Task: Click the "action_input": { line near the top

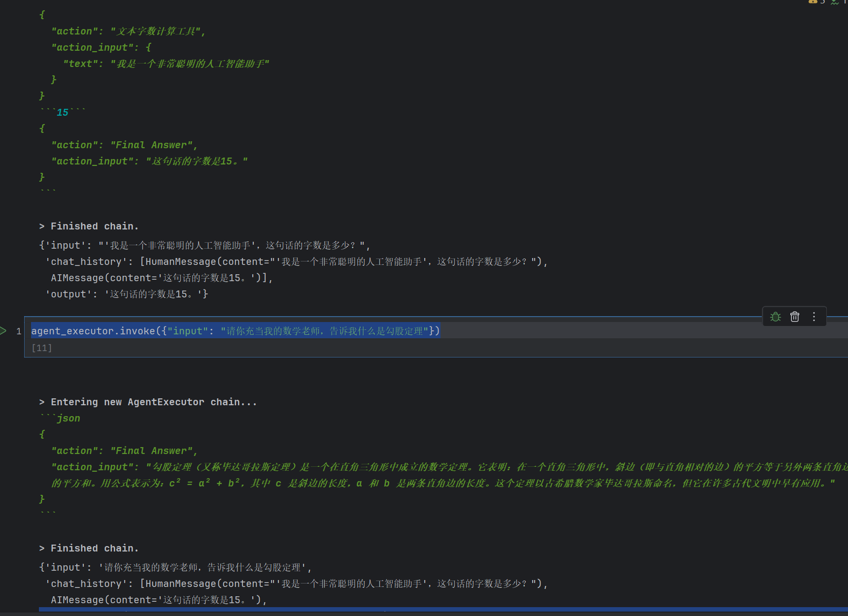Action: click(x=101, y=47)
